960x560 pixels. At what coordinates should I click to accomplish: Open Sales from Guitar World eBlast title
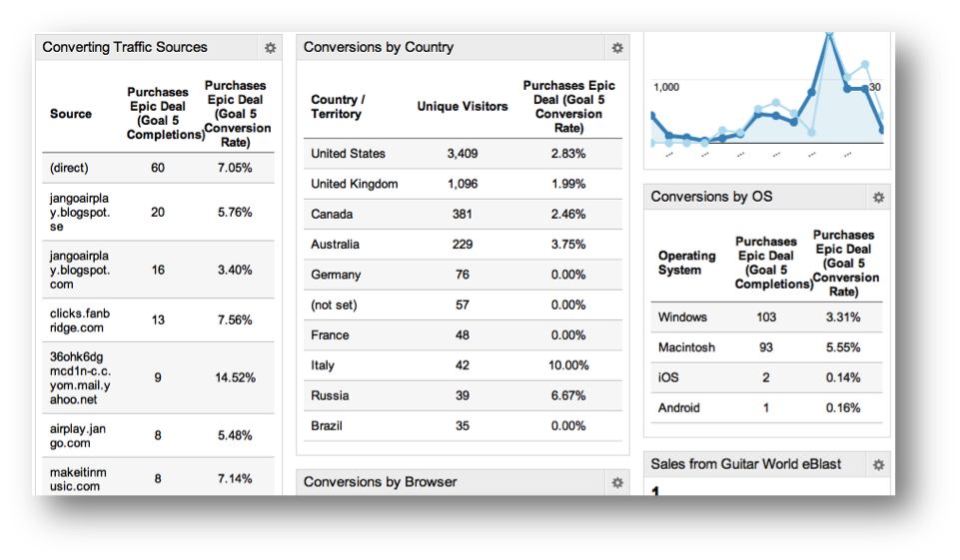click(x=745, y=464)
